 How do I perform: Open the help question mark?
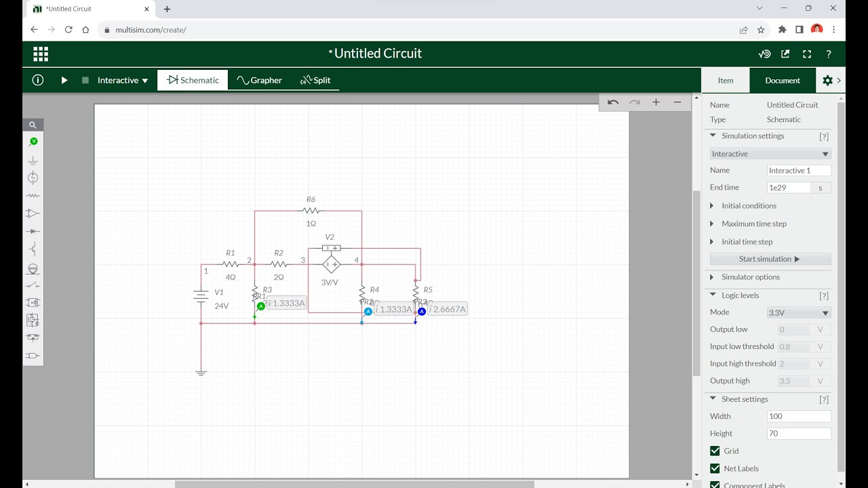click(829, 54)
